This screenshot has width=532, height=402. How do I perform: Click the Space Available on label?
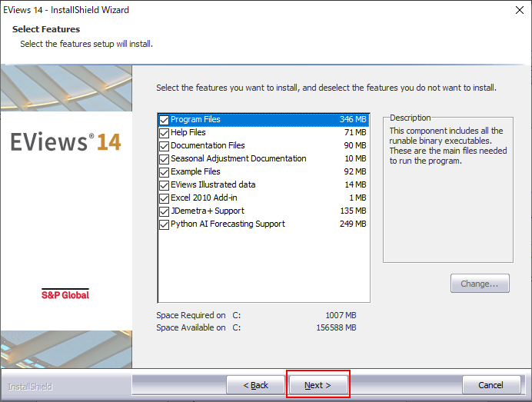(191, 327)
